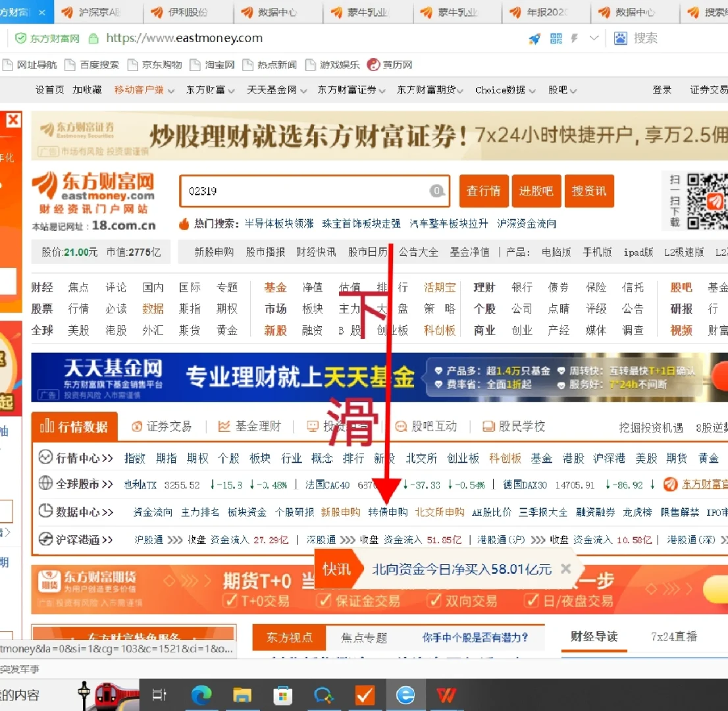Open 北交所 in the 行情中心 row

tap(421, 458)
